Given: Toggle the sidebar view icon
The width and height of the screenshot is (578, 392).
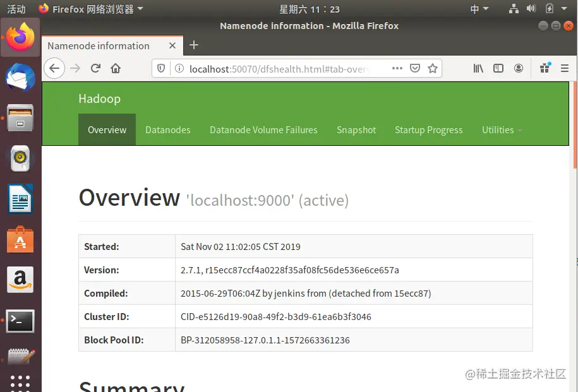Looking at the screenshot, I should click(498, 68).
